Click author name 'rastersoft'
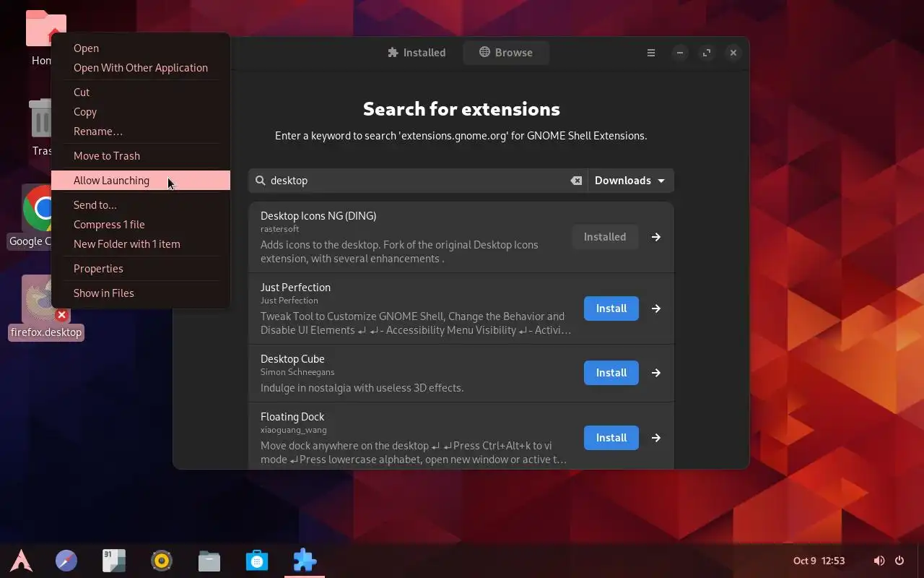Image resolution: width=924 pixels, height=578 pixels. click(x=280, y=229)
